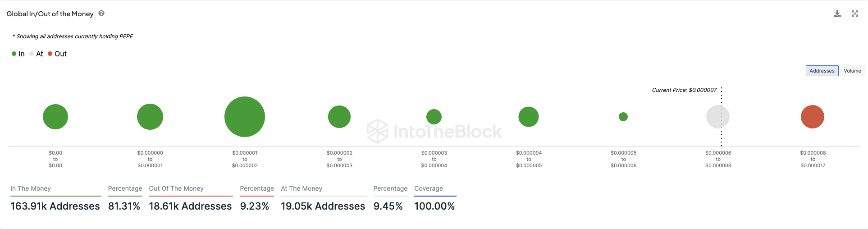Click the largest green bubble at $0.000001–$0.000002
This screenshot has width=868, height=229.
coord(245,117)
